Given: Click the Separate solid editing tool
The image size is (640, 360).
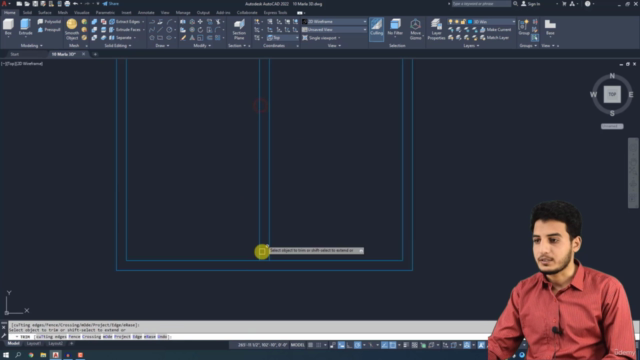Looking at the screenshot, I should (x=122, y=38).
